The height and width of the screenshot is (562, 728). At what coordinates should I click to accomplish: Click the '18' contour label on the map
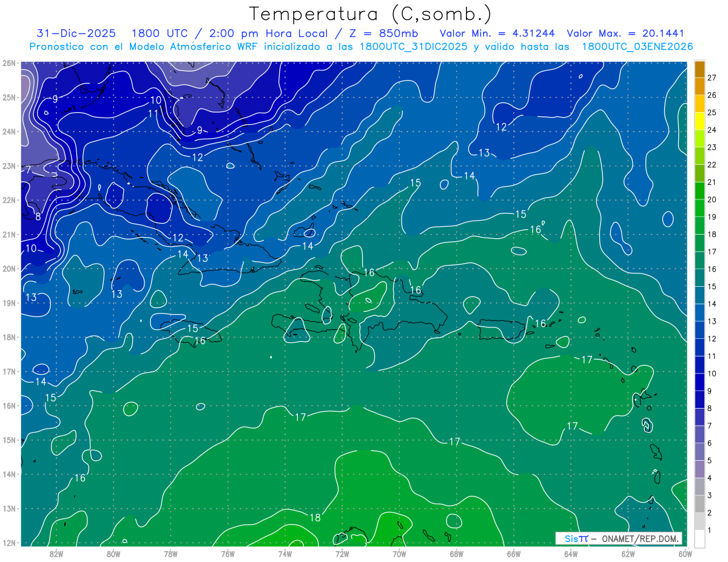(315, 518)
